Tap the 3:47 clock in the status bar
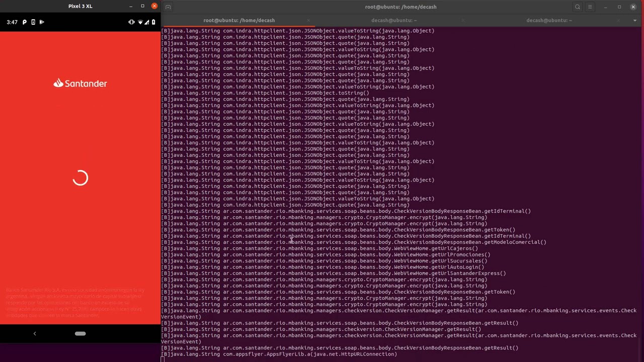The width and height of the screenshot is (644, 362). (12, 22)
